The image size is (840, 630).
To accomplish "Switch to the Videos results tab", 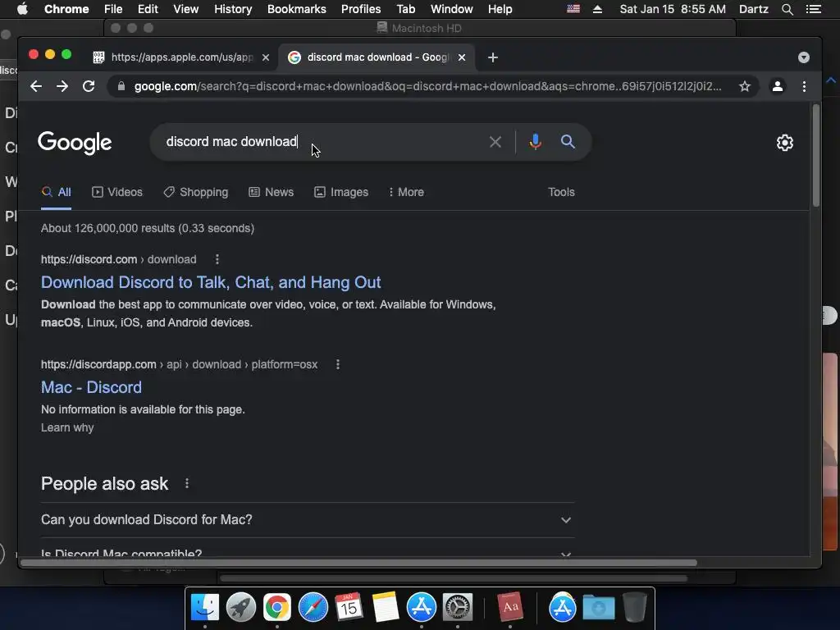I will pos(117,192).
